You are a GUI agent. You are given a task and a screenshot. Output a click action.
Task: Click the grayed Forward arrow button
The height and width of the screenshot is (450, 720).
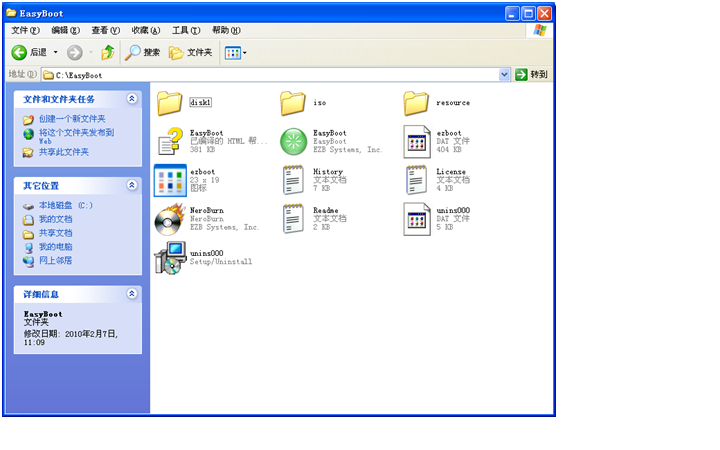coord(75,52)
